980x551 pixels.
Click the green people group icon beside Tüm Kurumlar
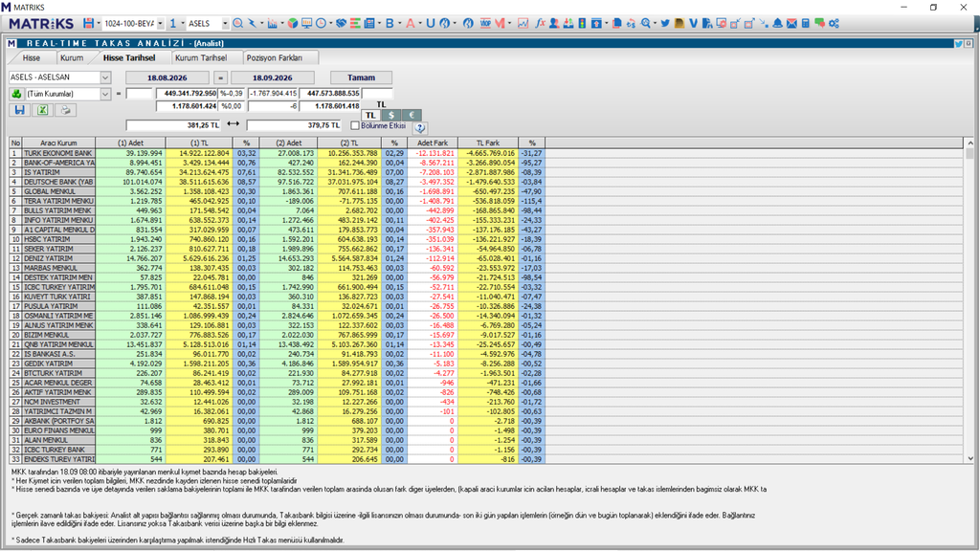point(16,94)
